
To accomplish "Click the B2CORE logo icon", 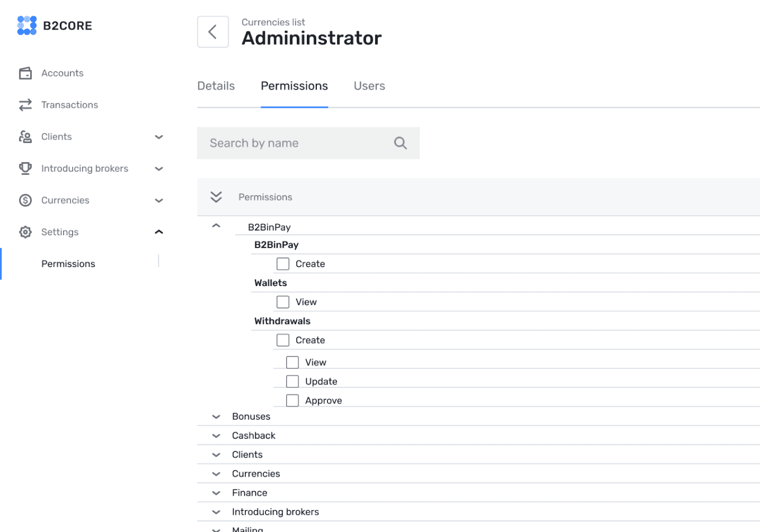I will tap(27, 26).
